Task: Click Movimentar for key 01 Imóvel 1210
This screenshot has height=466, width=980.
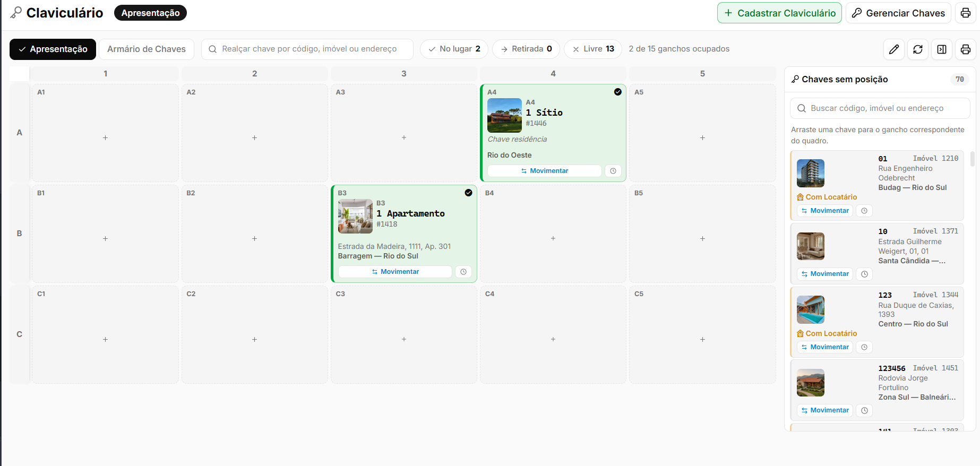Action: click(x=825, y=211)
